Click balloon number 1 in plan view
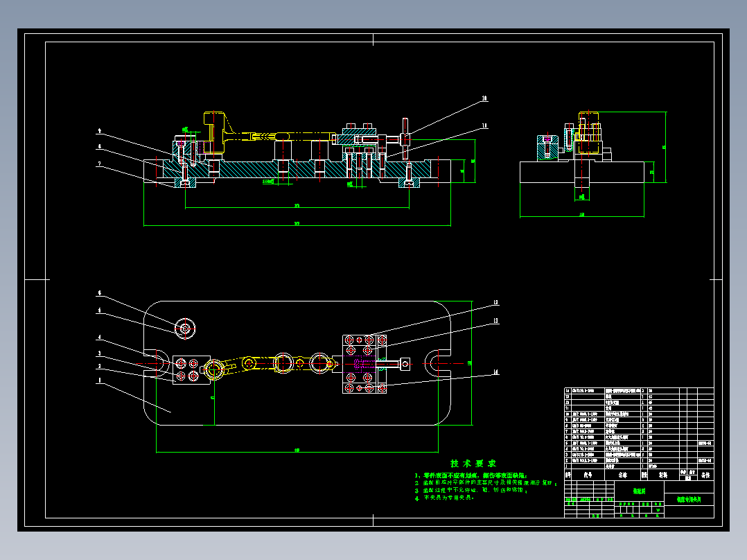This screenshot has height=560, width=747. 99,380
